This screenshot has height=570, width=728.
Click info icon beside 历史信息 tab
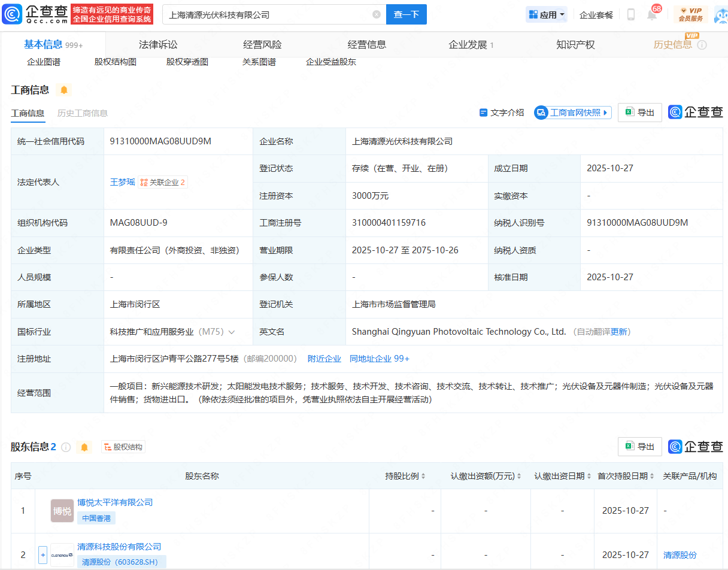tap(702, 45)
